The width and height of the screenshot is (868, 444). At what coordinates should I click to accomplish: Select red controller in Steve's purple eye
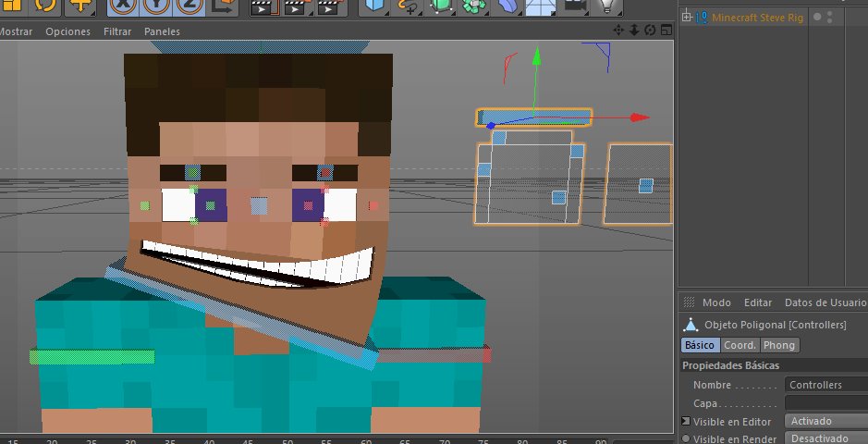[308, 205]
